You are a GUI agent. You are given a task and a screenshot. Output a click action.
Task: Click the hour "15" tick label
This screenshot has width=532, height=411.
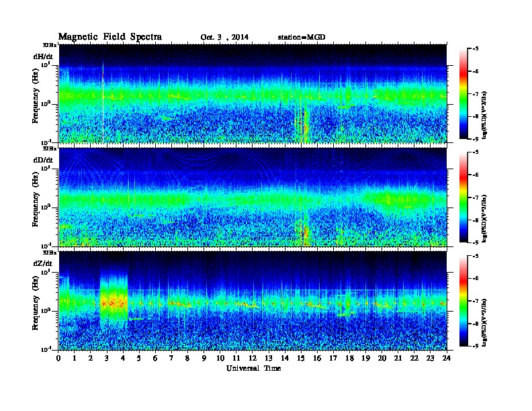(301, 359)
